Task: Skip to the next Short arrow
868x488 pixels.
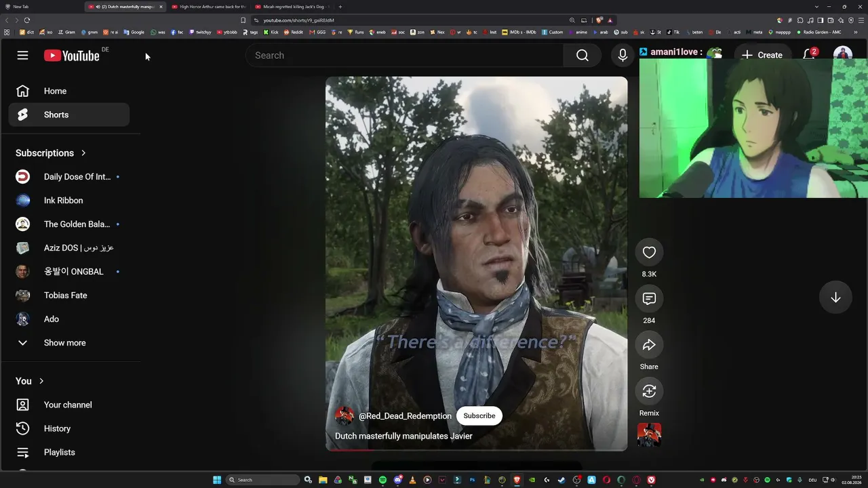Action: pos(835,297)
